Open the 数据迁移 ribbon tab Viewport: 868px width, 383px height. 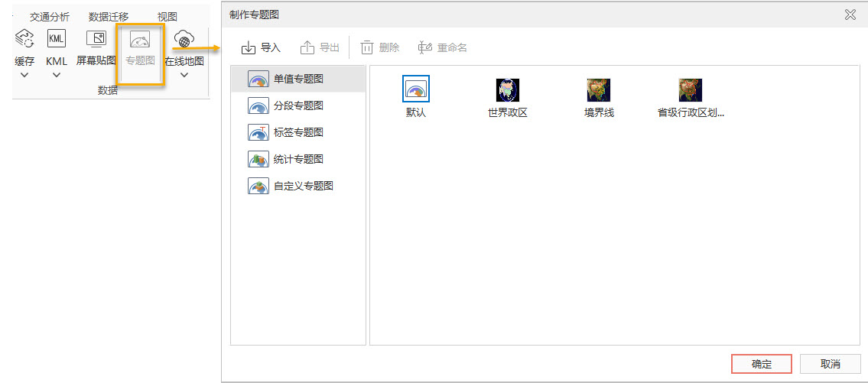click(109, 17)
